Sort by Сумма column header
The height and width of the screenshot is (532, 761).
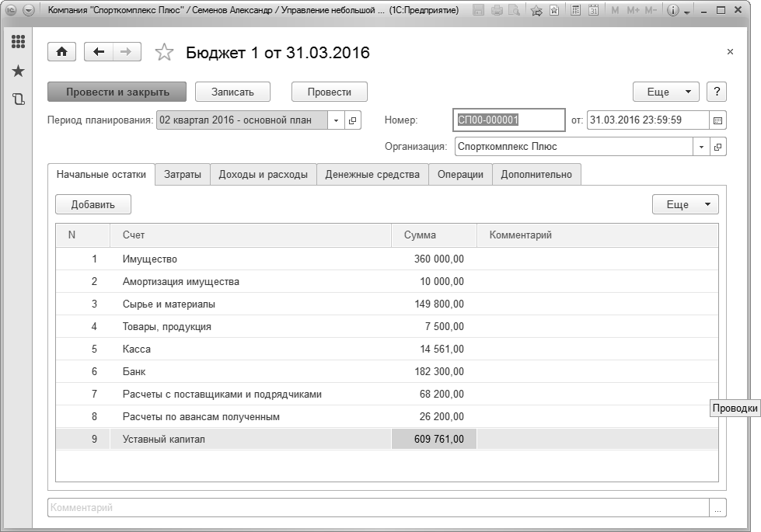point(434,235)
